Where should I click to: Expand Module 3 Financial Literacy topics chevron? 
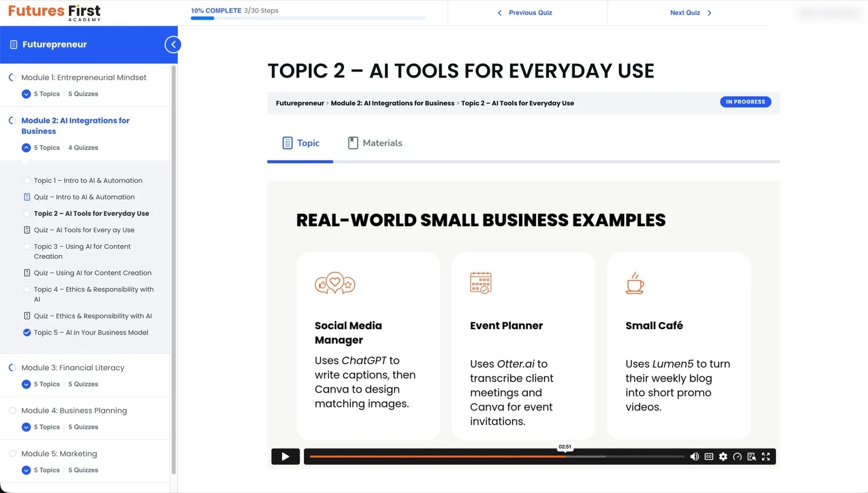pyautogui.click(x=26, y=384)
